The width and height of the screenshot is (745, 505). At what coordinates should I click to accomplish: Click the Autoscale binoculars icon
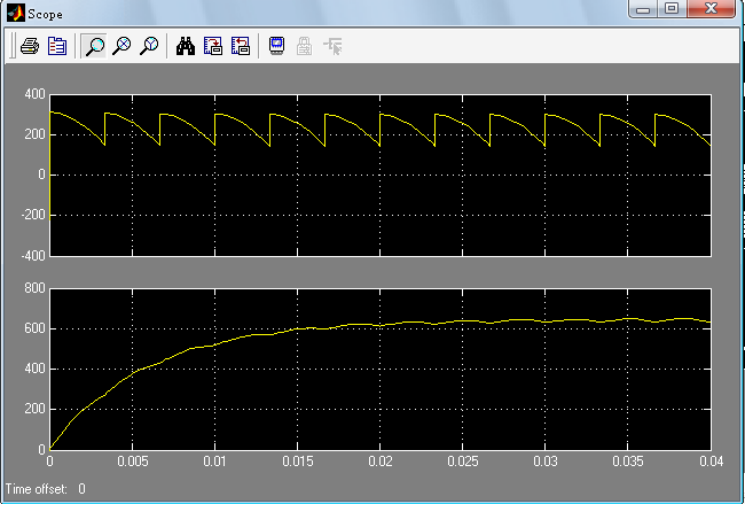pyautogui.click(x=185, y=46)
